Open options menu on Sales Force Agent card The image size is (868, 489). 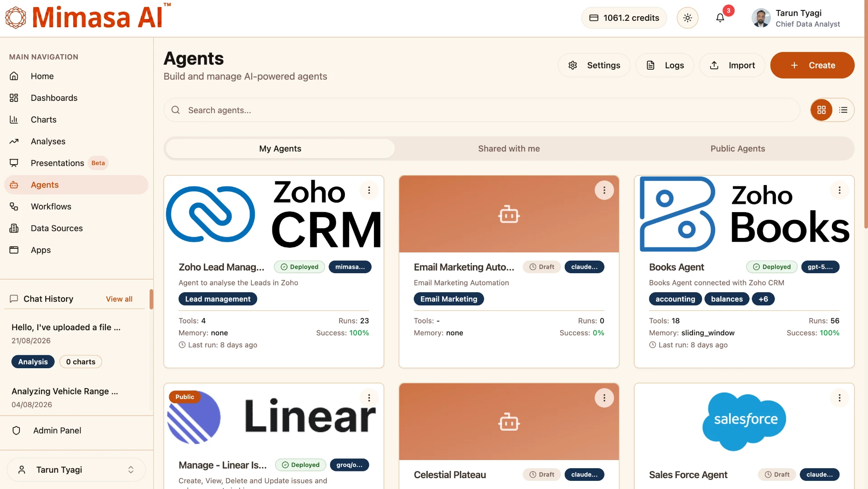click(840, 398)
